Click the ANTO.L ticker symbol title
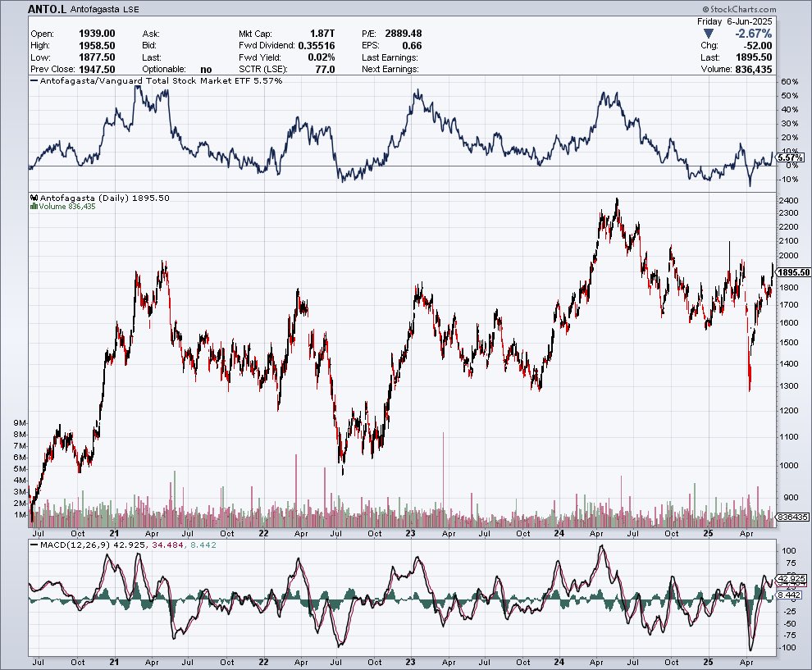 pos(47,9)
